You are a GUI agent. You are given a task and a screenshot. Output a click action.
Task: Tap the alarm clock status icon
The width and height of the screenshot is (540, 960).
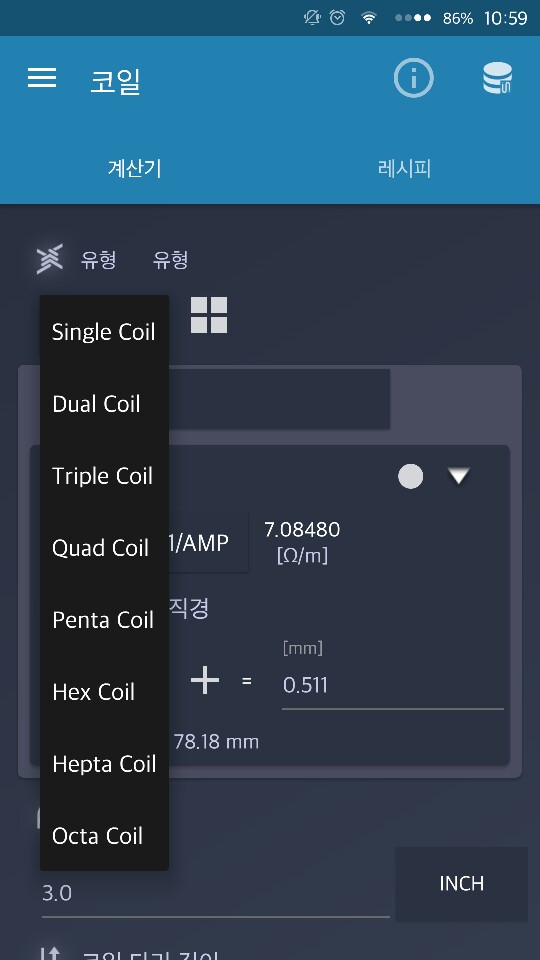click(337, 18)
